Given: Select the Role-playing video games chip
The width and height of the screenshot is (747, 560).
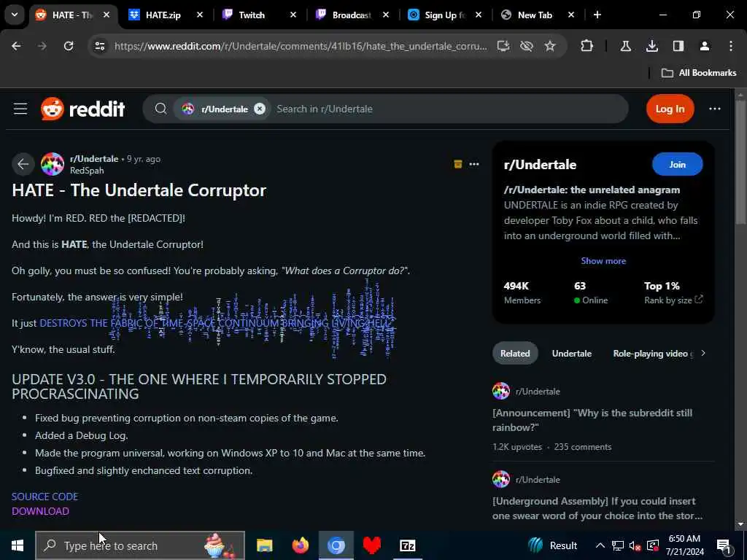Looking at the screenshot, I should [651, 354].
